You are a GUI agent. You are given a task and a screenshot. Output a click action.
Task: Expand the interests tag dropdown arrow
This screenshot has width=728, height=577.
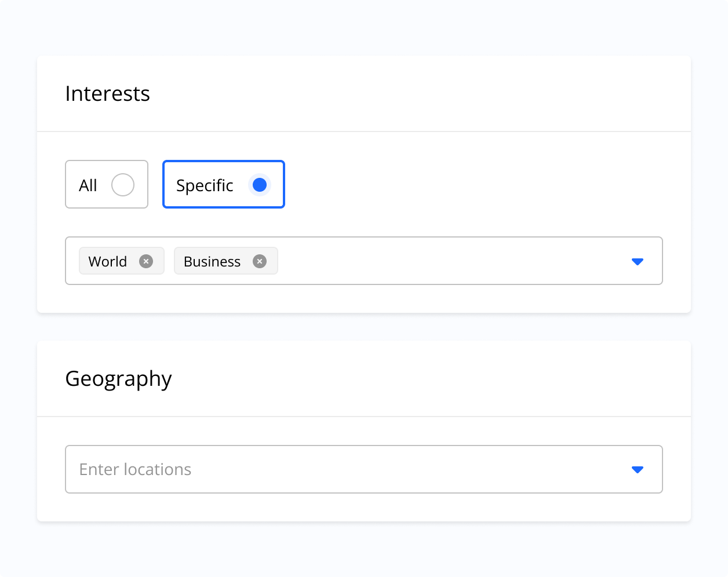pyautogui.click(x=638, y=261)
